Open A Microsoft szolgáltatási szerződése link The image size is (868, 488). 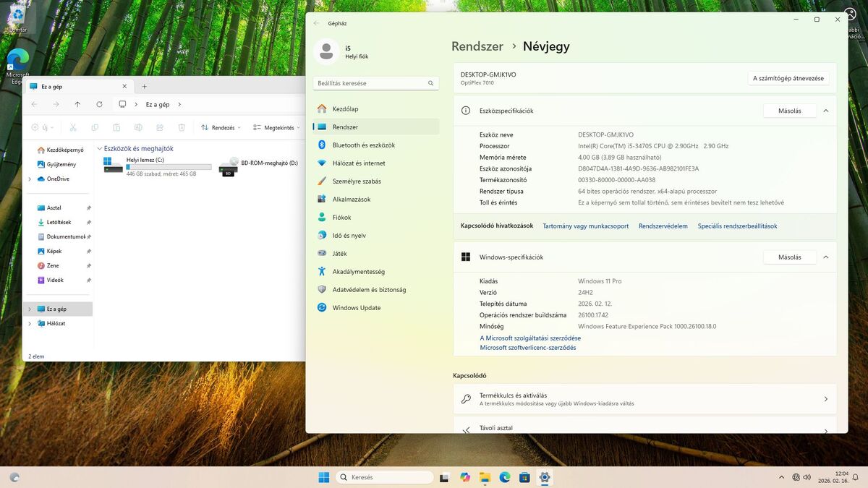(x=530, y=338)
